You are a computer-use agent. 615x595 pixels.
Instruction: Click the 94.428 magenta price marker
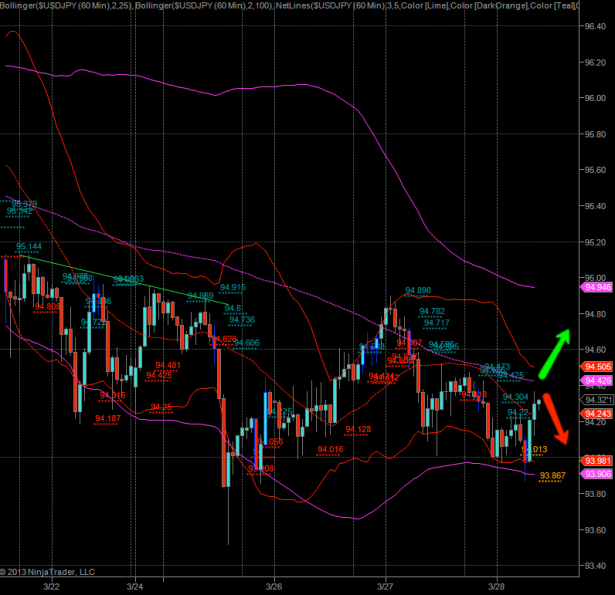tap(596, 381)
